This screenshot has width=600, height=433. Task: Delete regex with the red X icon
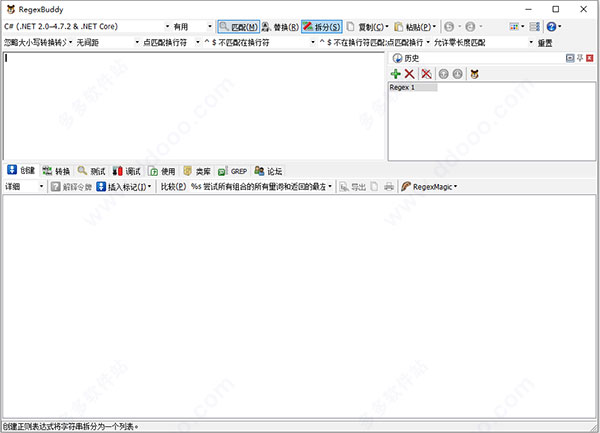pos(409,74)
